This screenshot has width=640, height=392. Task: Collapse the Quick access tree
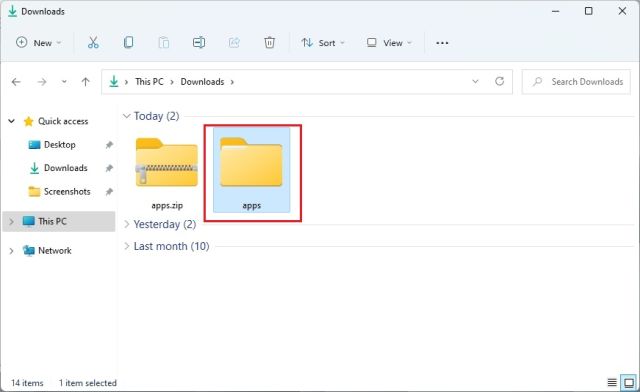pyautogui.click(x=12, y=121)
